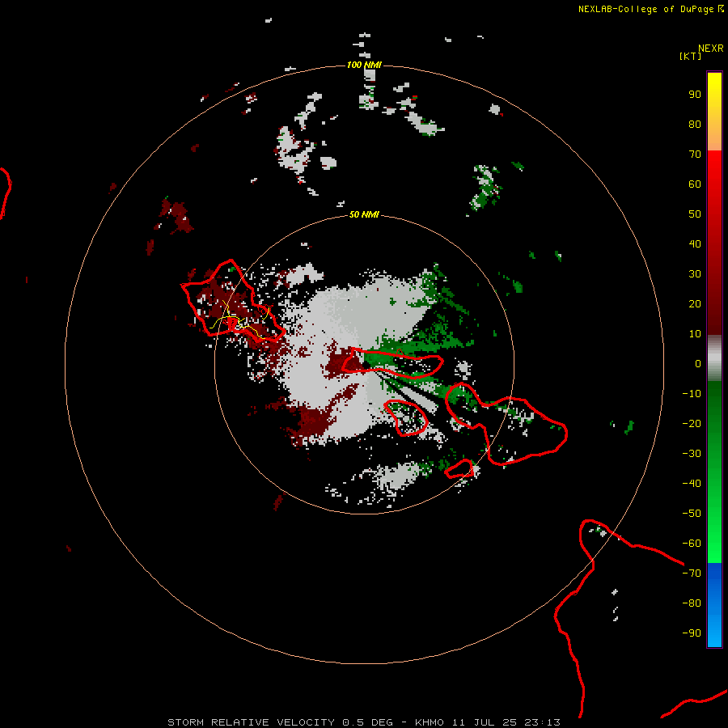
Task: Click the -50 value on the velocity scale
Action: (x=692, y=514)
